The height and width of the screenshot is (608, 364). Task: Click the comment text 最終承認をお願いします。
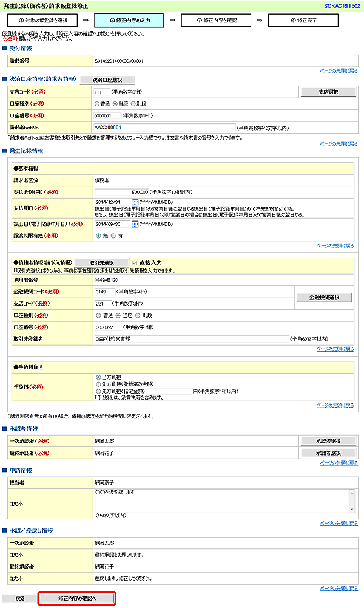120,555
